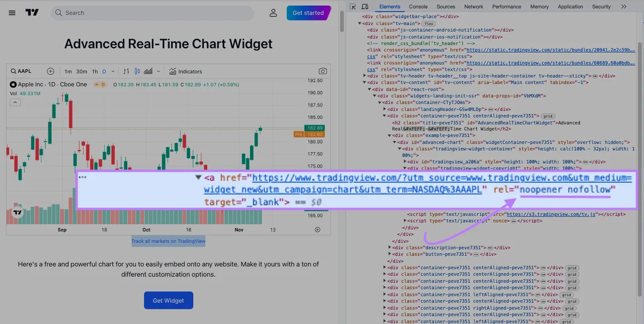The image size is (644, 324).
Task: Switch to the Sources tab
Action: pyautogui.click(x=446, y=6)
